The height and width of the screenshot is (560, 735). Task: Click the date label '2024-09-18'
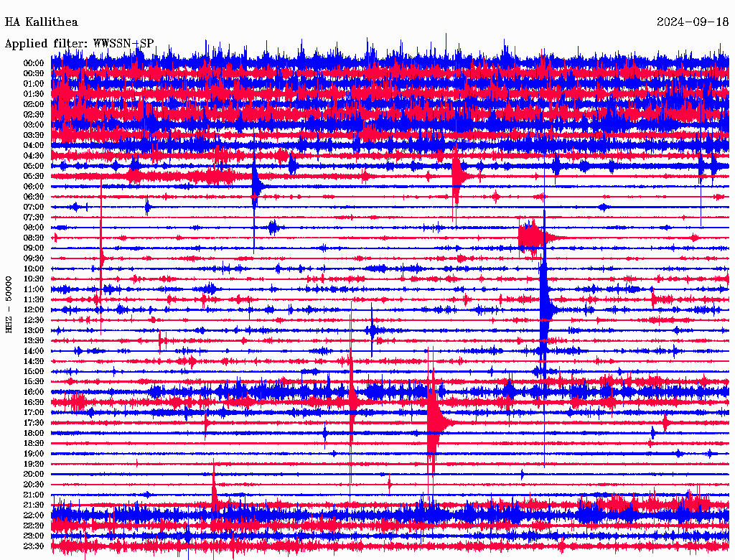[x=693, y=22]
